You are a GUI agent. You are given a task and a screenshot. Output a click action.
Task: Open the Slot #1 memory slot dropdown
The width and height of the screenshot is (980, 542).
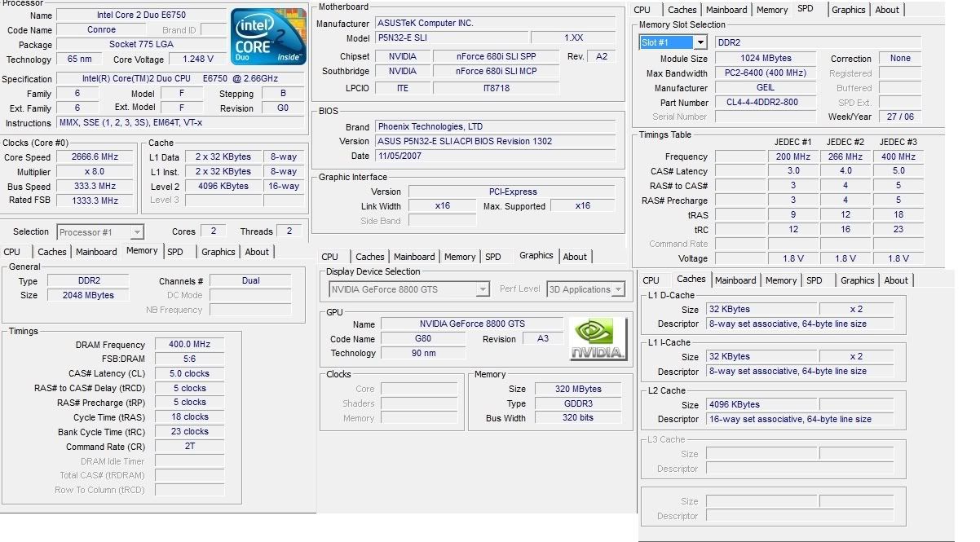tap(700, 42)
